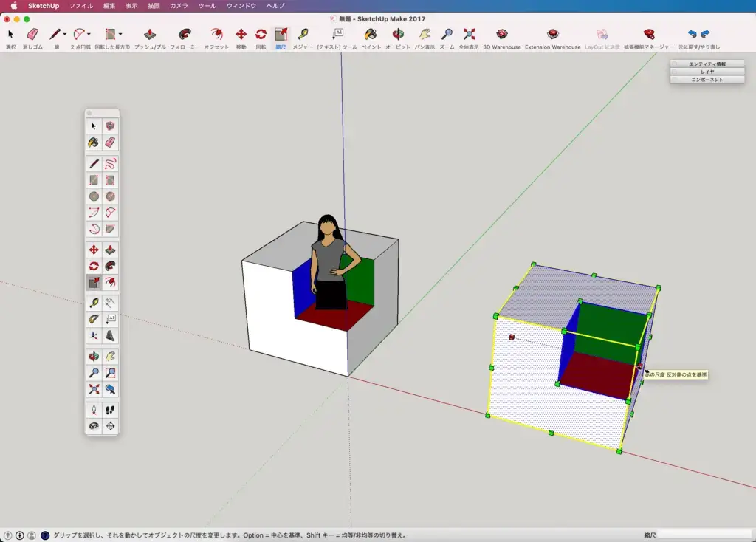Open the ツール menu
This screenshot has width=756, height=542.
(207, 6)
